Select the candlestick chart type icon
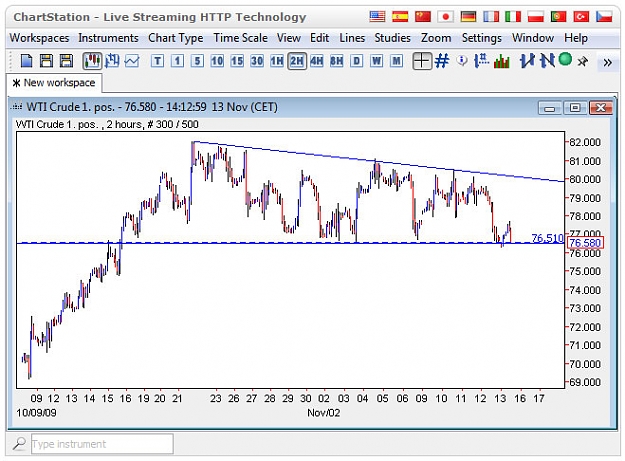This screenshot has height=461, width=625. click(x=92, y=61)
